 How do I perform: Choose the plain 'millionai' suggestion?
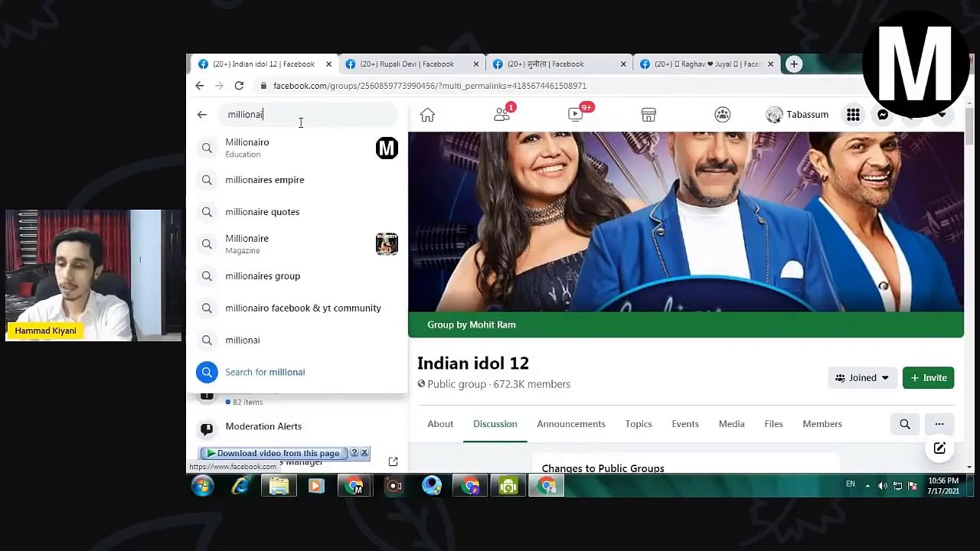[x=297, y=341]
